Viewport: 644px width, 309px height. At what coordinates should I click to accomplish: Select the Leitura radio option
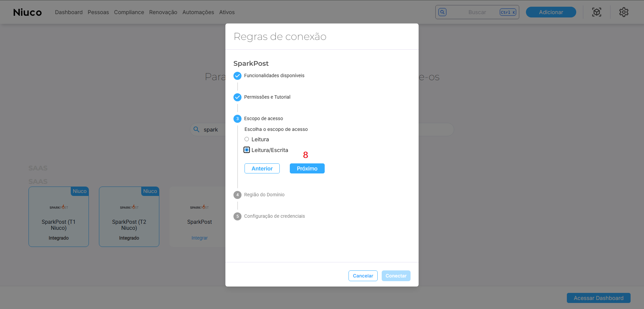tap(247, 139)
